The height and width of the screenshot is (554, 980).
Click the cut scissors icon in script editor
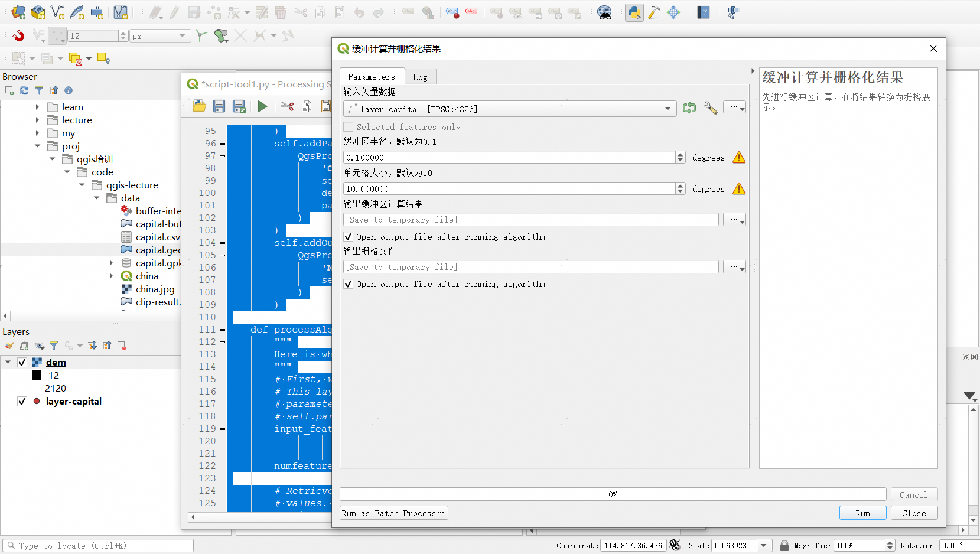point(287,106)
